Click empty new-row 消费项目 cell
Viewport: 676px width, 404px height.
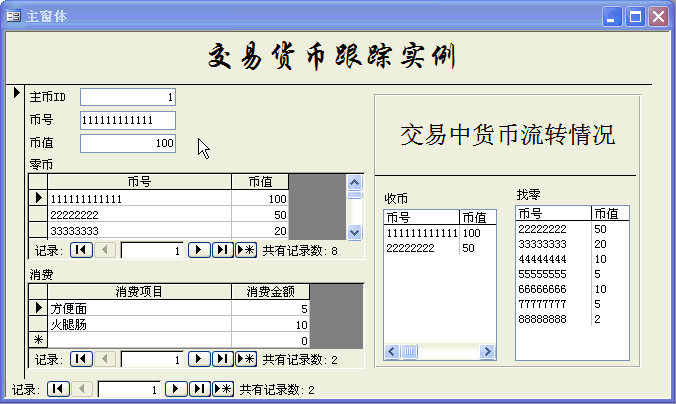(139, 340)
